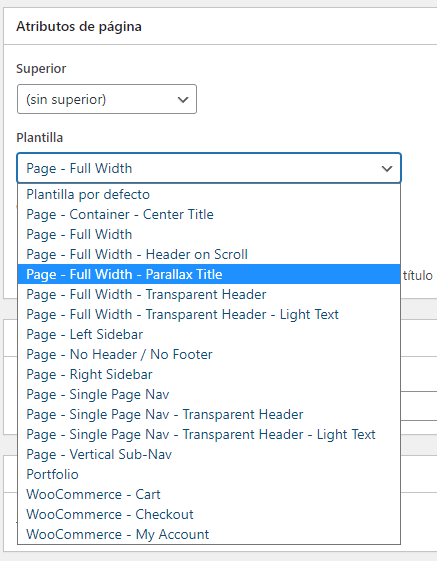Select Single Page Nav - Transparent Header

pyautogui.click(x=209, y=415)
